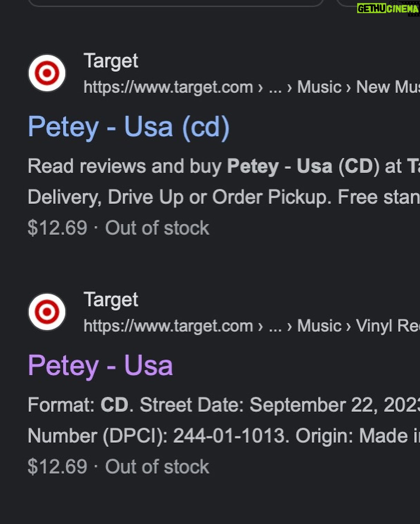
Task: Click the "Vinyl Re" breadcrumb in second result
Action: point(388,326)
